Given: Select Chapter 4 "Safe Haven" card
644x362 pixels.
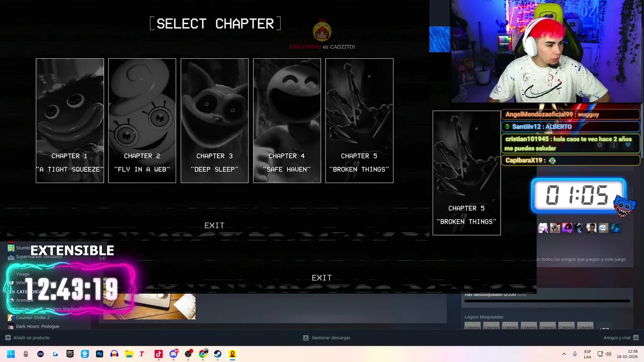Looking at the screenshot, I should [287, 121].
